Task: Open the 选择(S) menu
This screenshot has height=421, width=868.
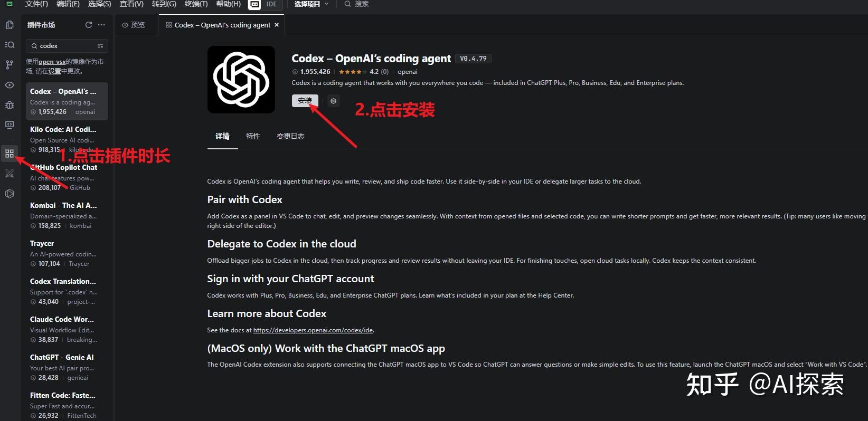Action: pos(100,4)
